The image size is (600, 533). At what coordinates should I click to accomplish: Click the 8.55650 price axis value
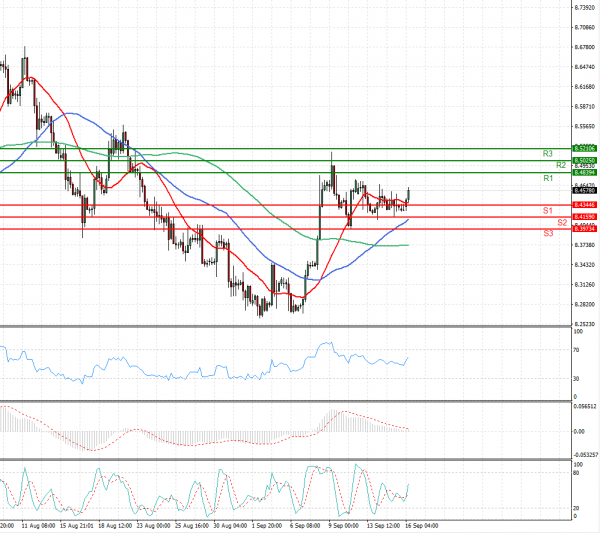(584, 126)
